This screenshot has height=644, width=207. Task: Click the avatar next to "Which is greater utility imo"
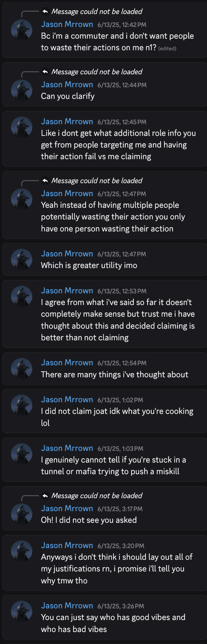pyautogui.click(x=22, y=260)
